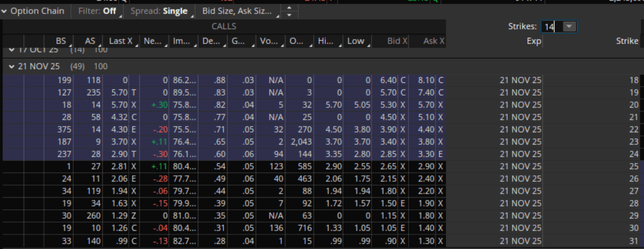Click the G... gamma column header

coord(241,41)
